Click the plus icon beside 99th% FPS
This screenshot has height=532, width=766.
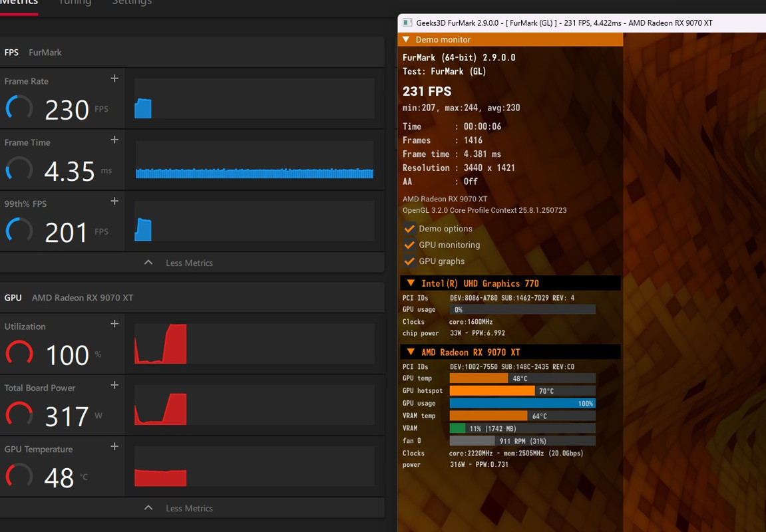114,201
